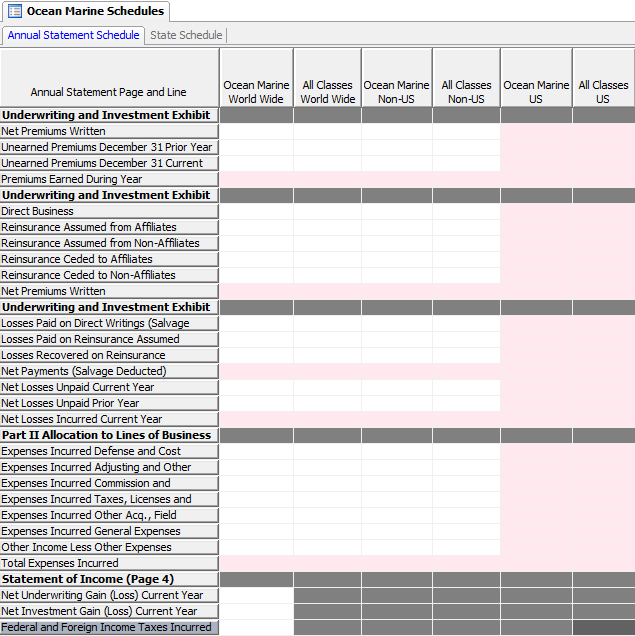The width and height of the screenshot is (635, 636).
Task: Select the first Net Premiums Written row label
Action: 109,131
